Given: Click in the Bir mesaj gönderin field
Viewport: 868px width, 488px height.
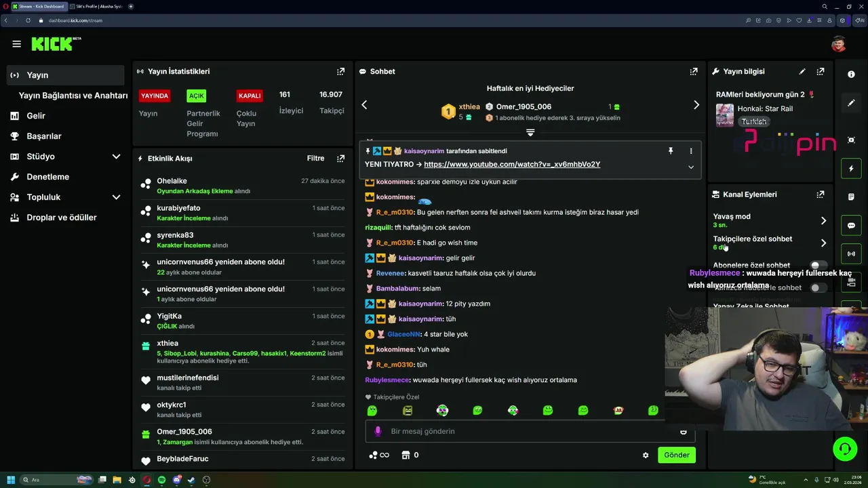Looking at the screenshot, I should pos(529,431).
